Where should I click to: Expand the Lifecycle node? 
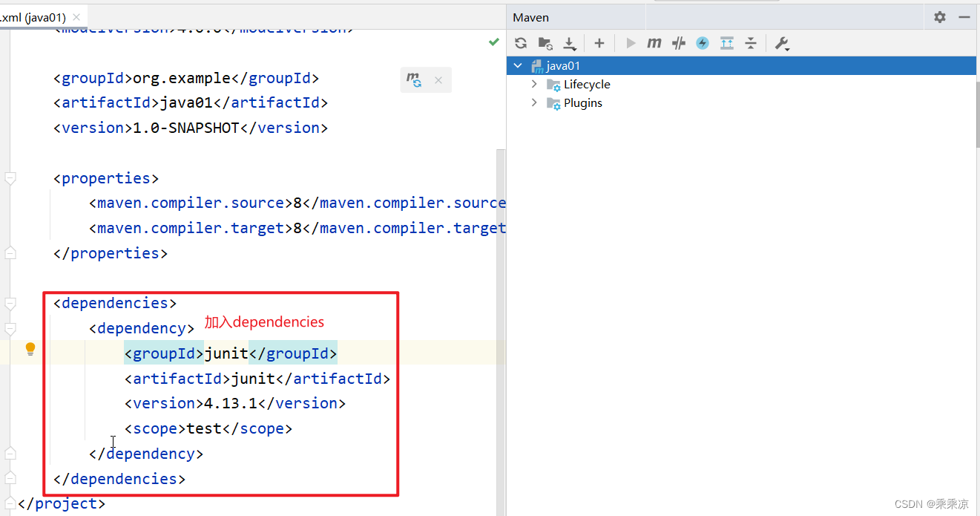coord(533,84)
